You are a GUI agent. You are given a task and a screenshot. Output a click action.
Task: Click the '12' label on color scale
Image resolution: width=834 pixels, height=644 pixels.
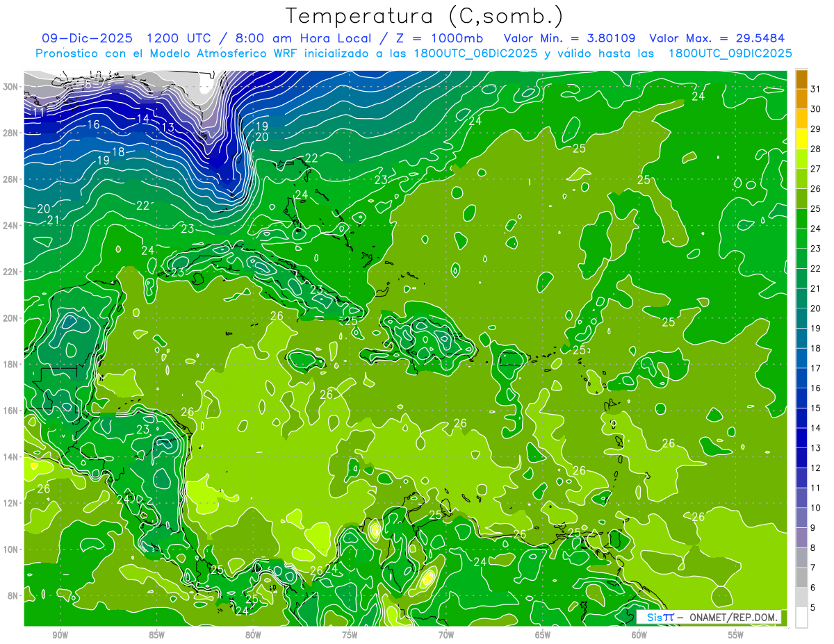(816, 468)
